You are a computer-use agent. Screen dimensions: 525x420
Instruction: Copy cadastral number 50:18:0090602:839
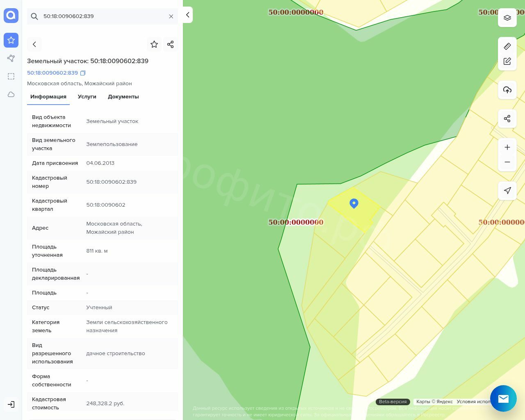[x=83, y=73]
